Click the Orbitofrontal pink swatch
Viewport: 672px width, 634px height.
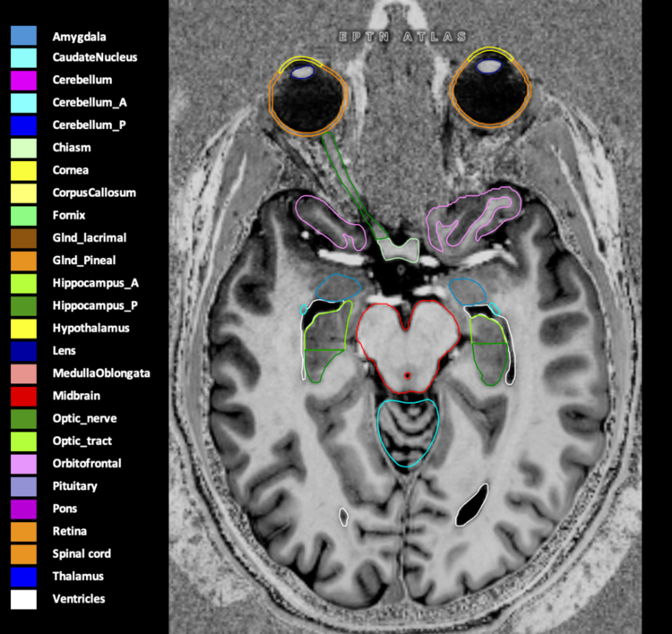(23, 464)
